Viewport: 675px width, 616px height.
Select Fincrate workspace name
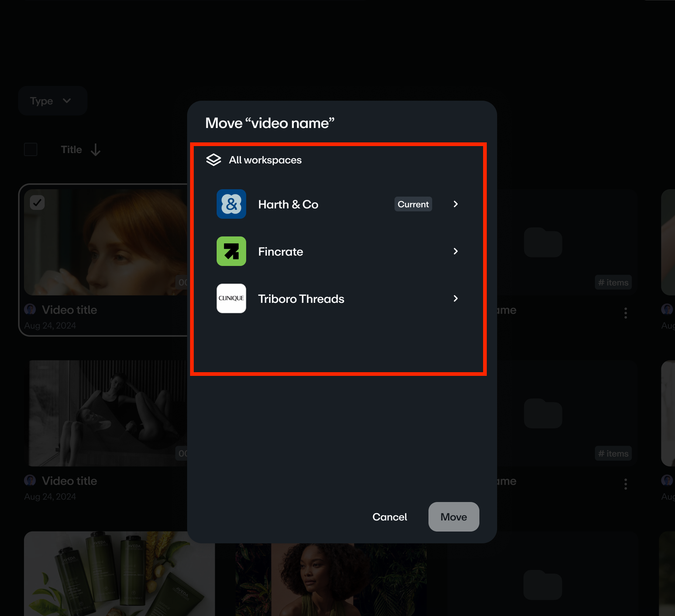point(280,252)
